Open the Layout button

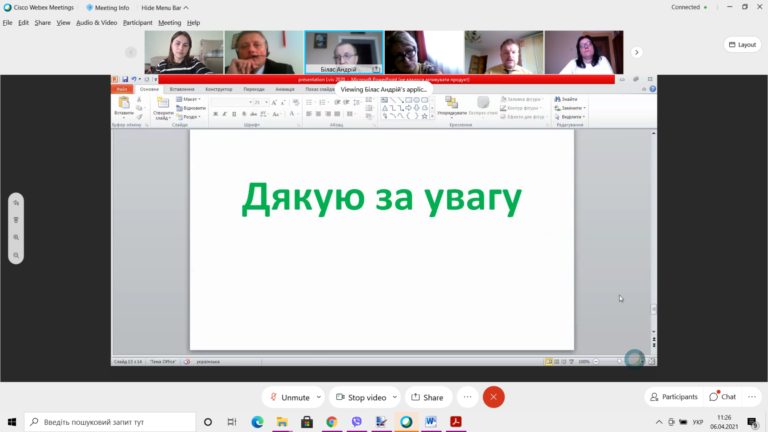(743, 45)
